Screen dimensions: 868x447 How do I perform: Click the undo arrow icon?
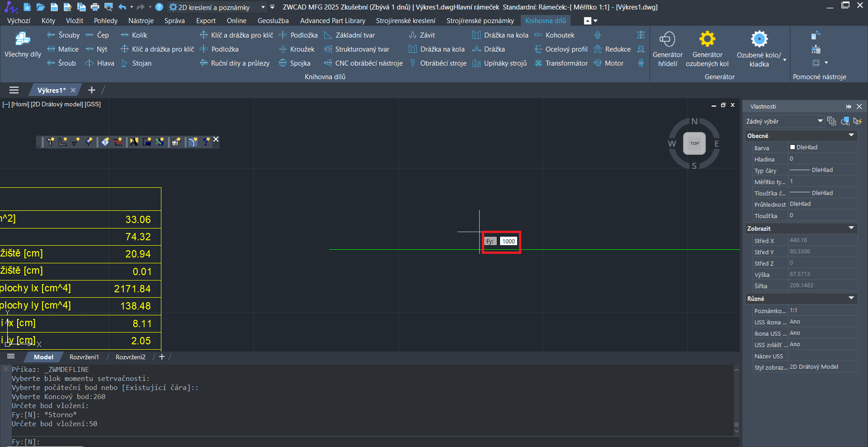pos(122,7)
